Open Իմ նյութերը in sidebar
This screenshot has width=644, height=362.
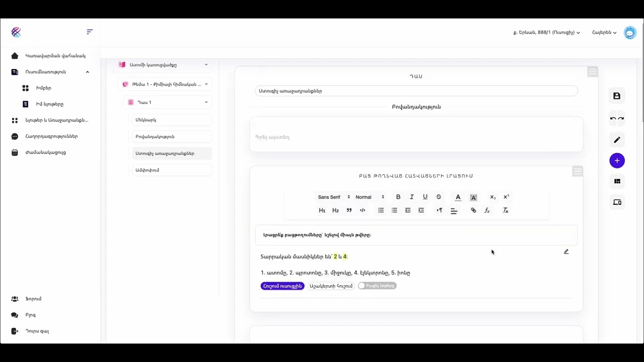coord(49,104)
